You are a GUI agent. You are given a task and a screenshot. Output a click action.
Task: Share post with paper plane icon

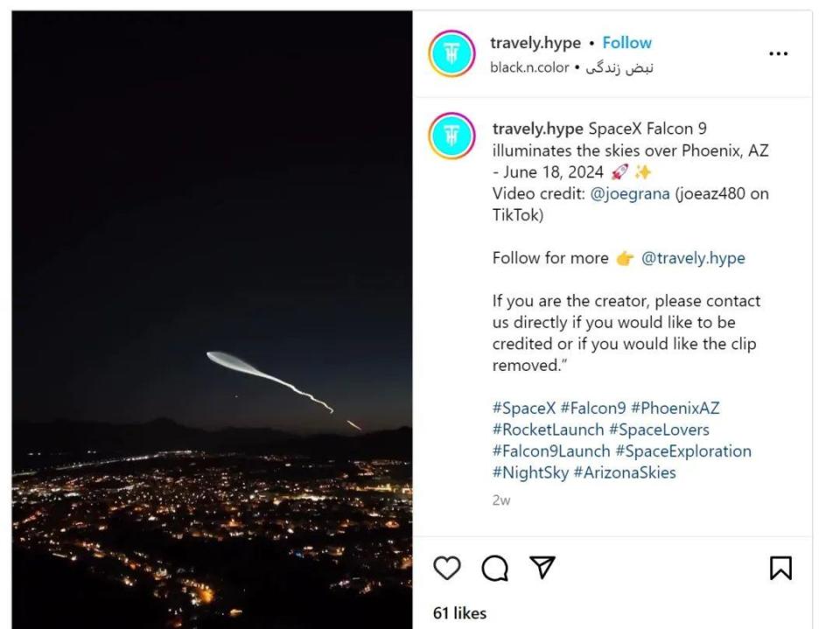pyautogui.click(x=542, y=569)
